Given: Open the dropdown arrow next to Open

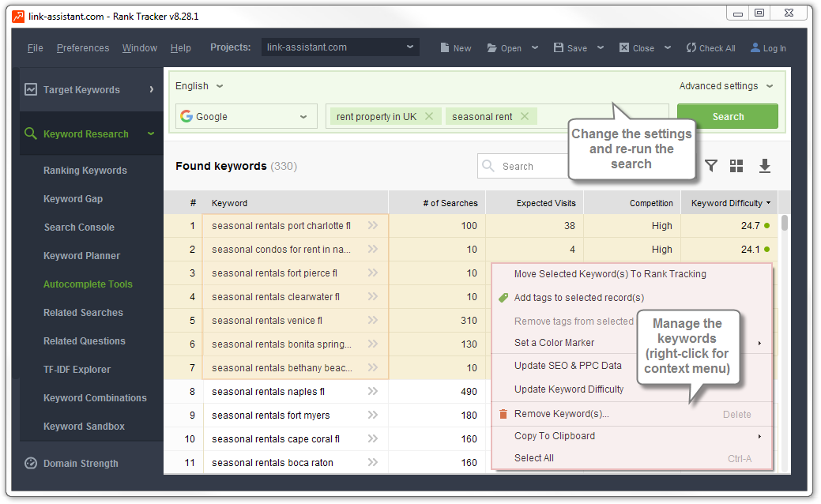Looking at the screenshot, I should point(535,47).
